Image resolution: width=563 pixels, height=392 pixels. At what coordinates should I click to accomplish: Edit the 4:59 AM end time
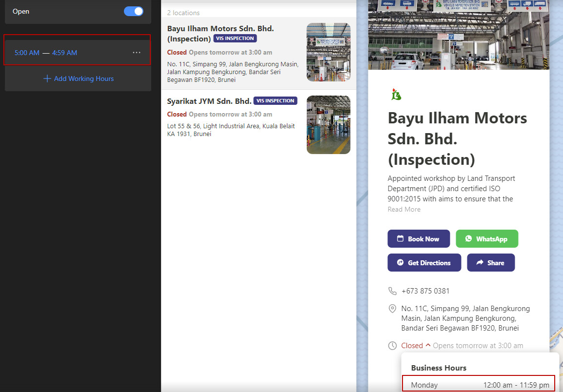[64, 53]
